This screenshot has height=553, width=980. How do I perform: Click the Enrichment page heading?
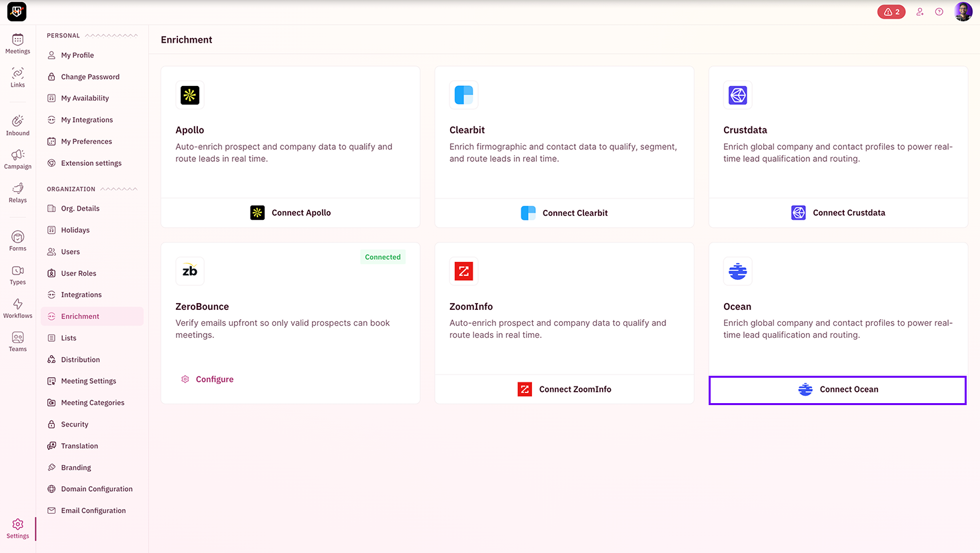coord(187,40)
